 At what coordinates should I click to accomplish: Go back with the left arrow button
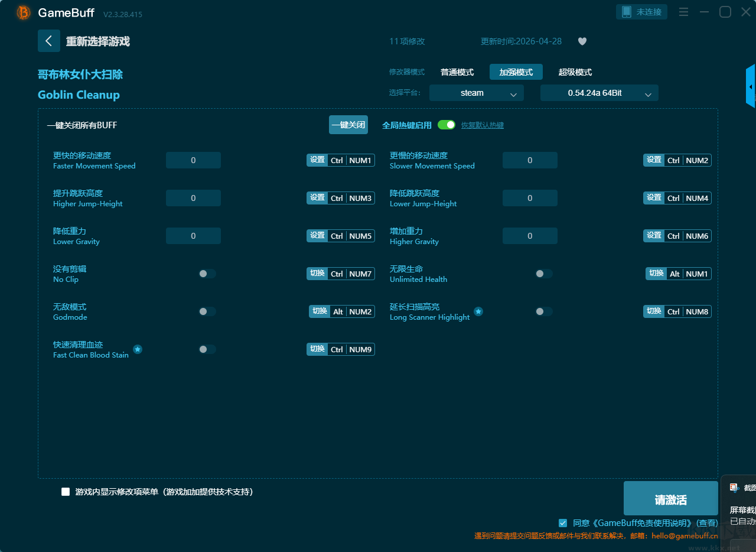[49, 41]
